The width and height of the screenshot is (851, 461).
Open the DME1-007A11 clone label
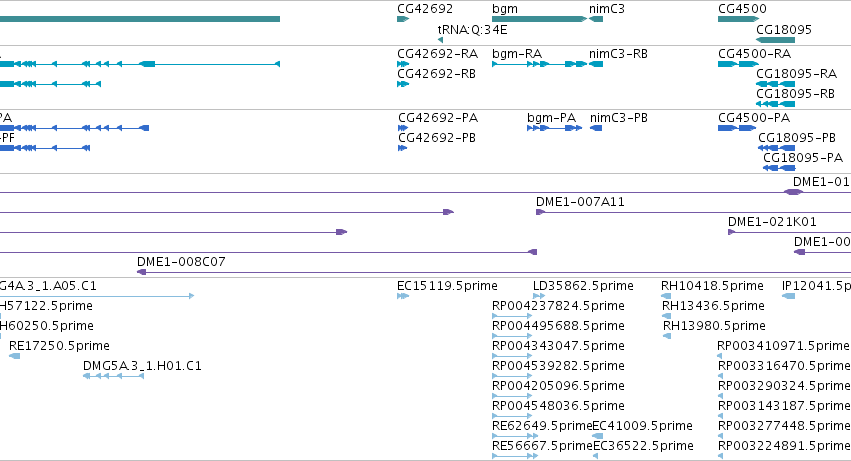pyautogui.click(x=580, y=202)
